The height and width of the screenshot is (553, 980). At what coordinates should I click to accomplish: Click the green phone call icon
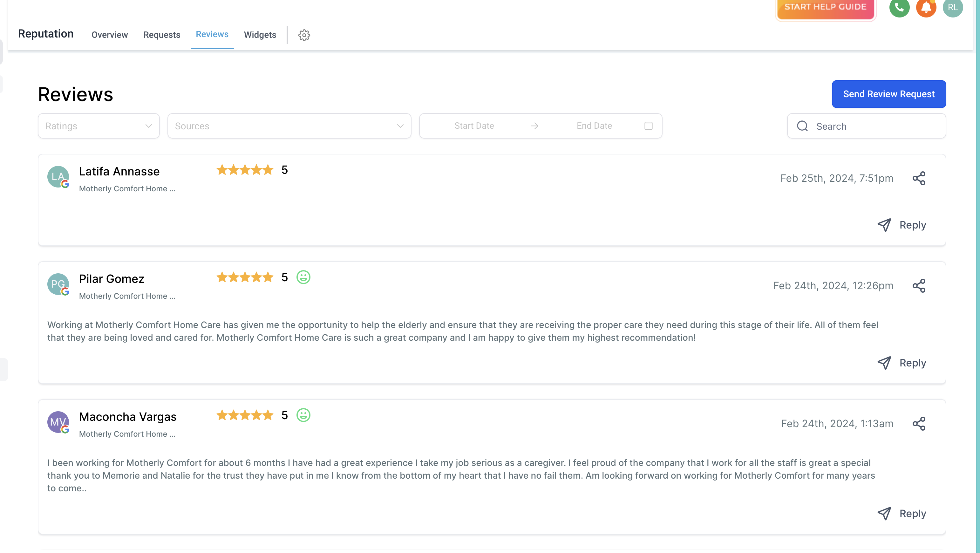pyautogui.click(x=899, y=8)
